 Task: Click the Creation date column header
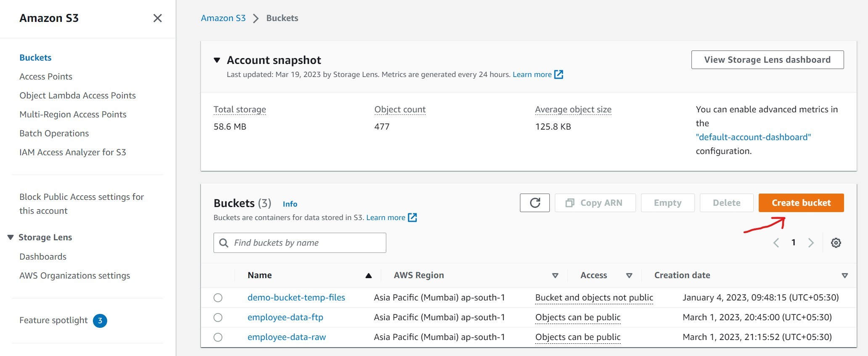(x=682, y=275)
